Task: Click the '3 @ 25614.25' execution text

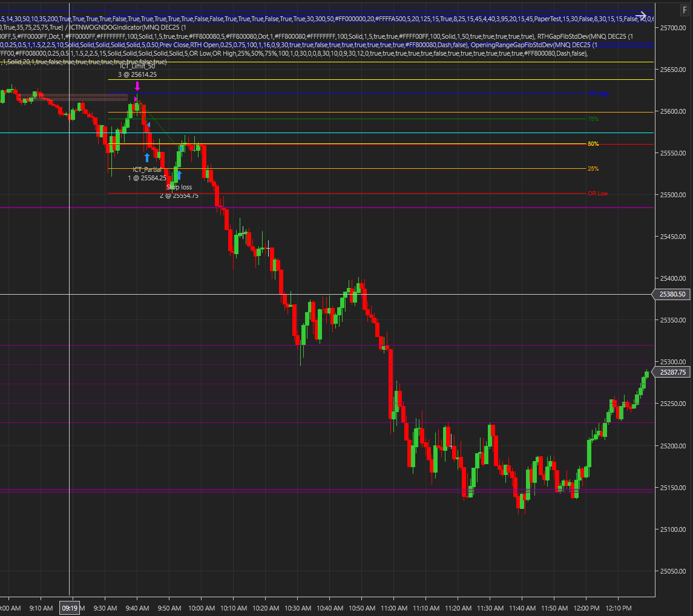Action: pyautogui.click(x=137, y=74)
